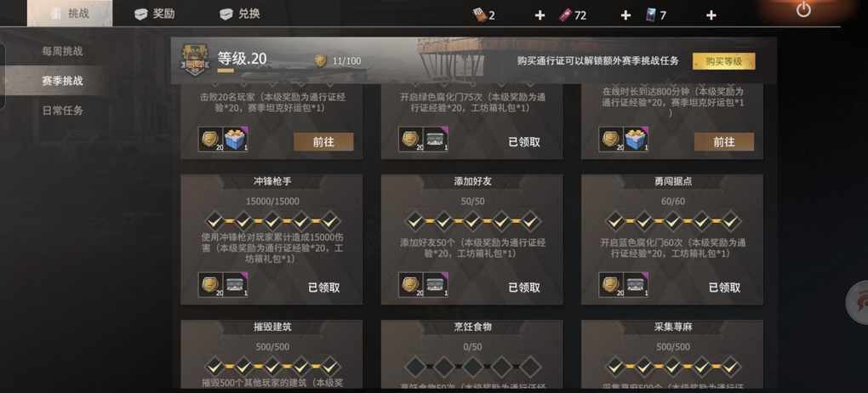Click 前往 for the 击败20名玩家 task
868x393 pixels.
[x=323, y=142]
